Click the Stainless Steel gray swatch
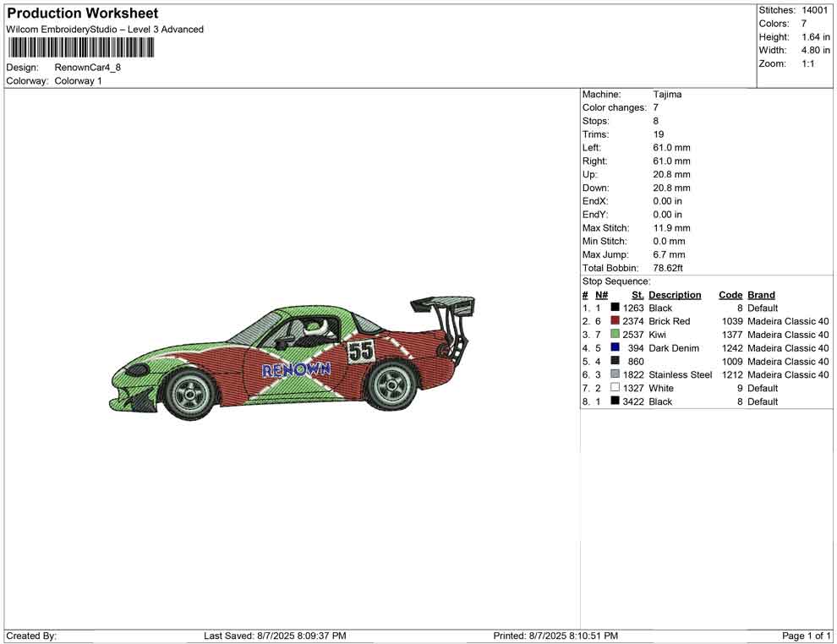Screen dimensions: 837x644 point(615,374)
